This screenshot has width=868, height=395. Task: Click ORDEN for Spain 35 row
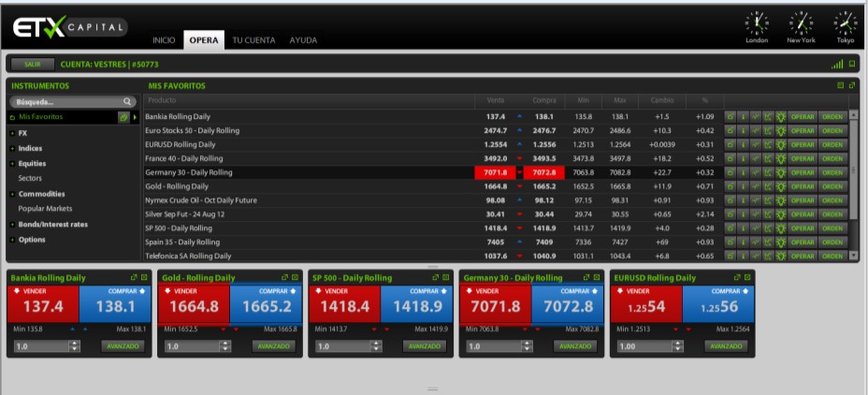tap(832, 242)
